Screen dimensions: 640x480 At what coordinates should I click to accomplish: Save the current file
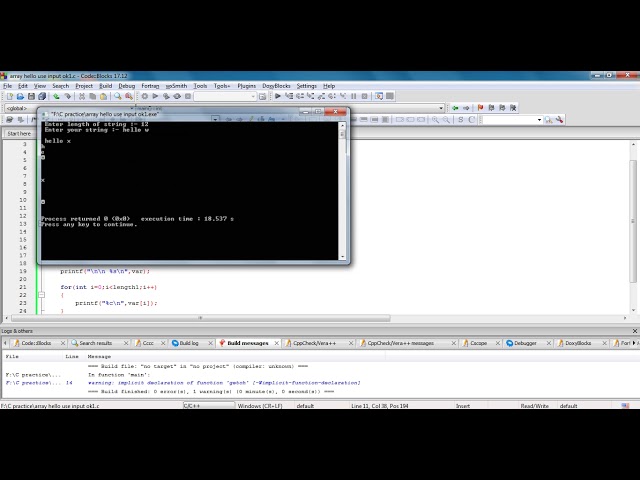[x=31, y=96]
